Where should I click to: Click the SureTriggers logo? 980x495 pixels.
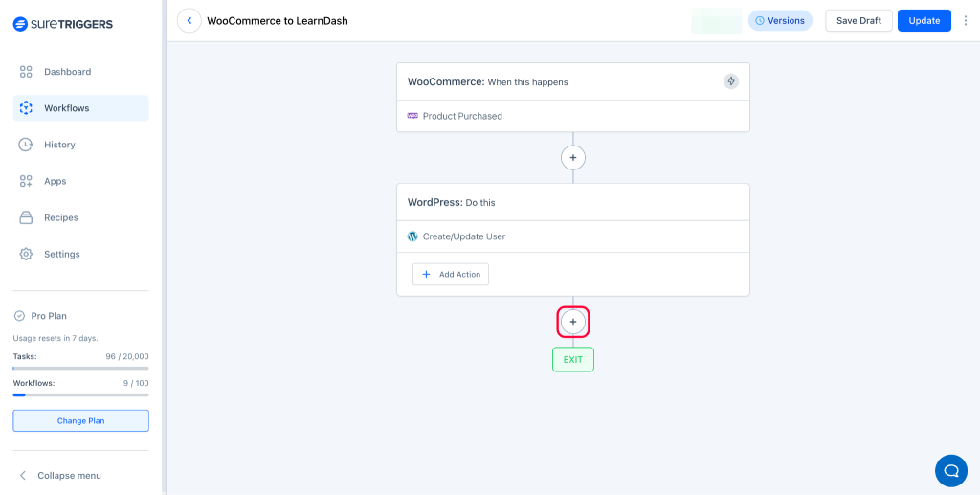(x=62, y=24)
